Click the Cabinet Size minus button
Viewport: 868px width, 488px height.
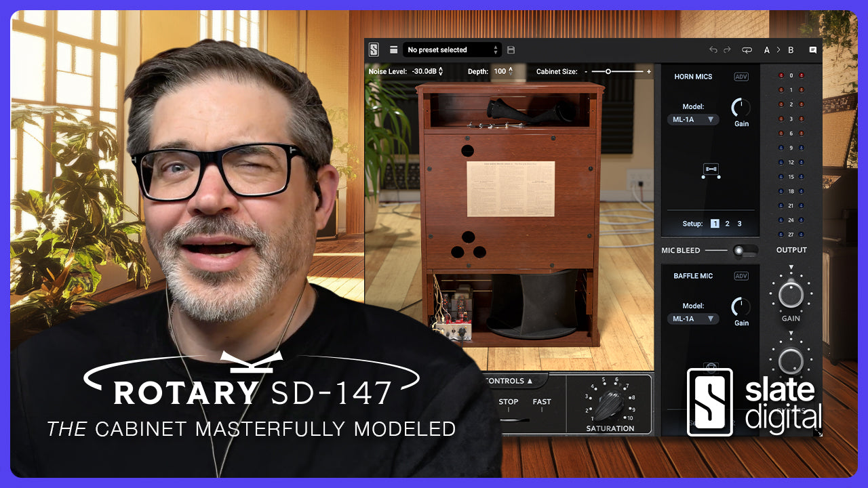[x=586, y=71]
